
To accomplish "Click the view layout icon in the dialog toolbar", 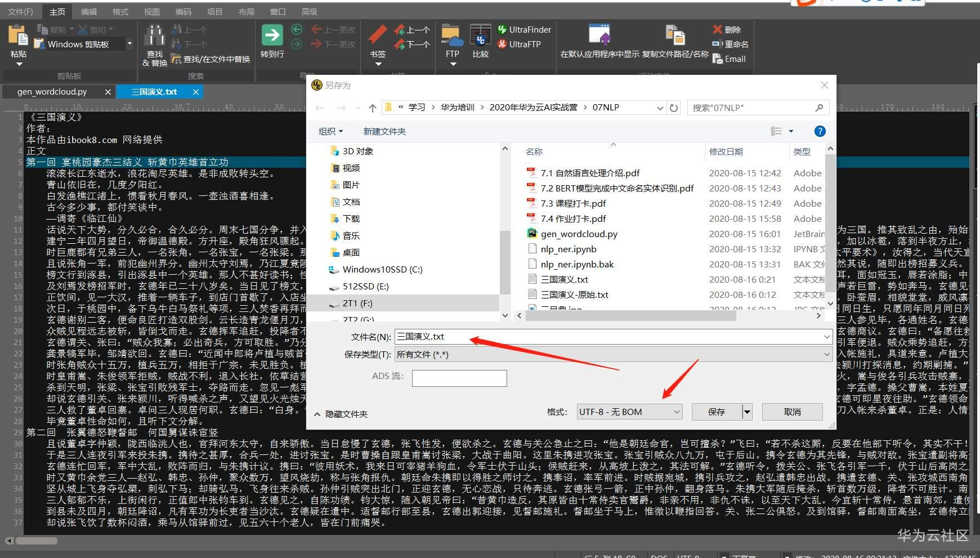I will coord(776,131).
